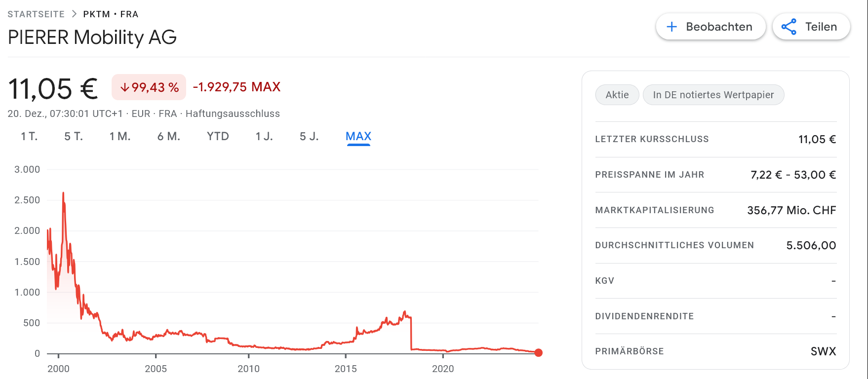
Task: Click the red end-point dot on chart
Action: pyautogui.click(x=538, y=352)
